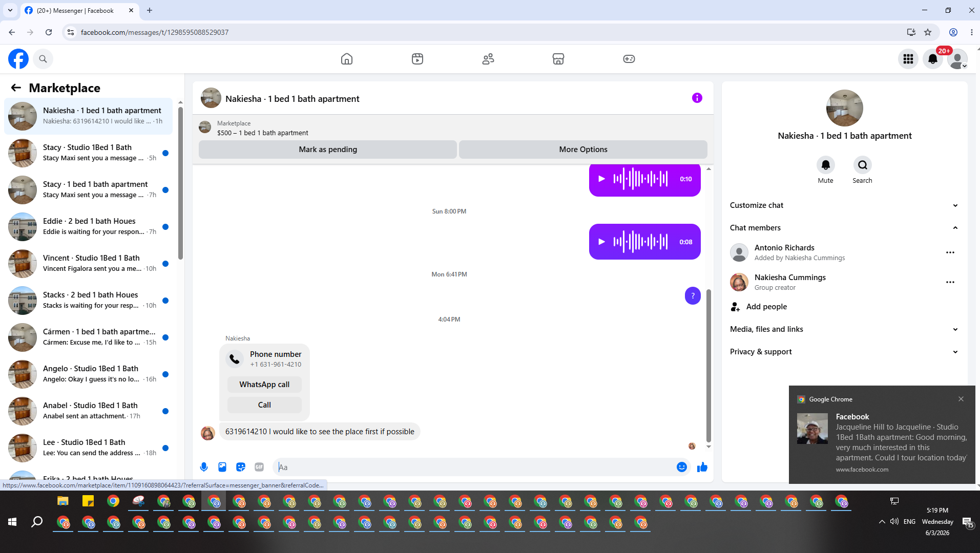This screenshot has width=980, height=553.
Task: Click the WhatsApp call button
Action: (x=264, y=385)
